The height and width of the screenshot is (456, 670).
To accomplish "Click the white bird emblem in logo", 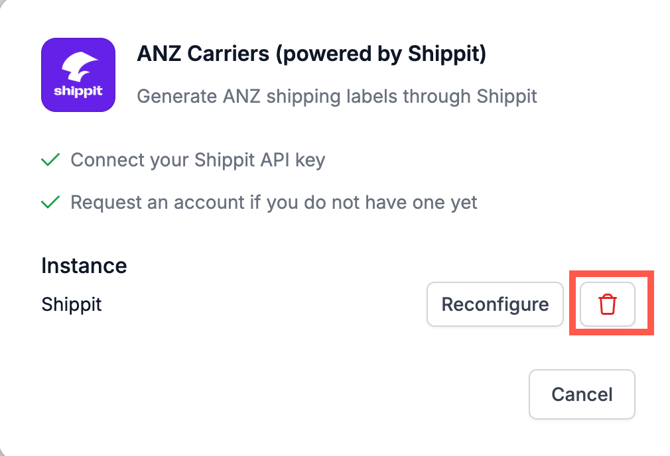I will pyautogui.click(x=79, y=66).
